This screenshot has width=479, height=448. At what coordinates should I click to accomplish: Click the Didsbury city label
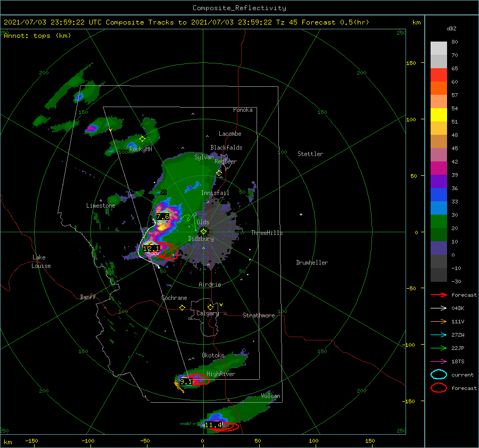201,239
